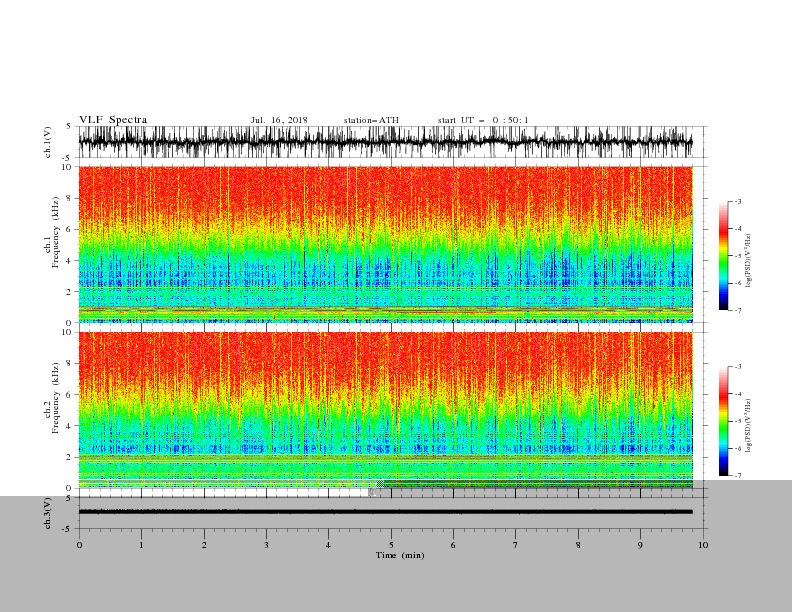The height and width of the screenshot is (612, 792).
Task: Click the ch.1 spectrogram "10" kHz tick label
Action: pyautogui.click(x=67, y=167)
